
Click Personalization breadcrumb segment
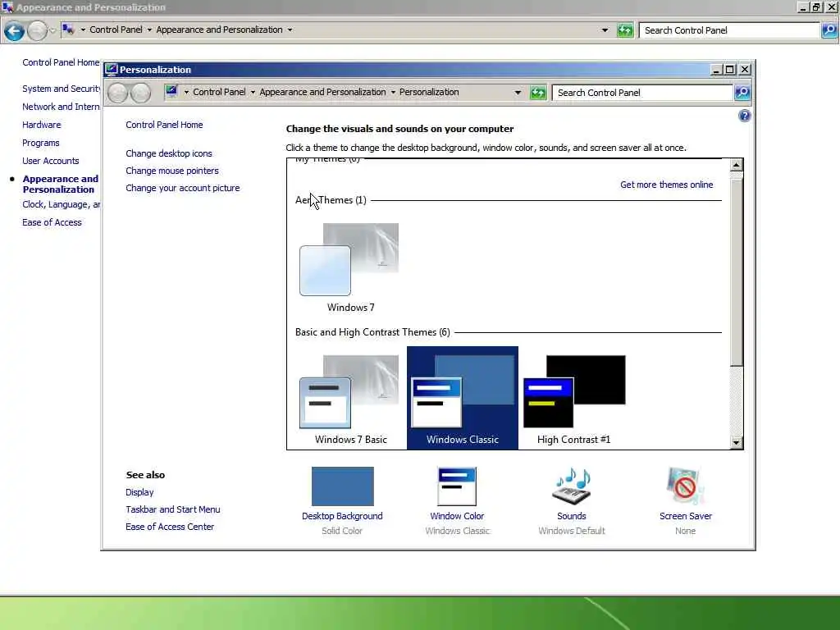pos(429,92)
